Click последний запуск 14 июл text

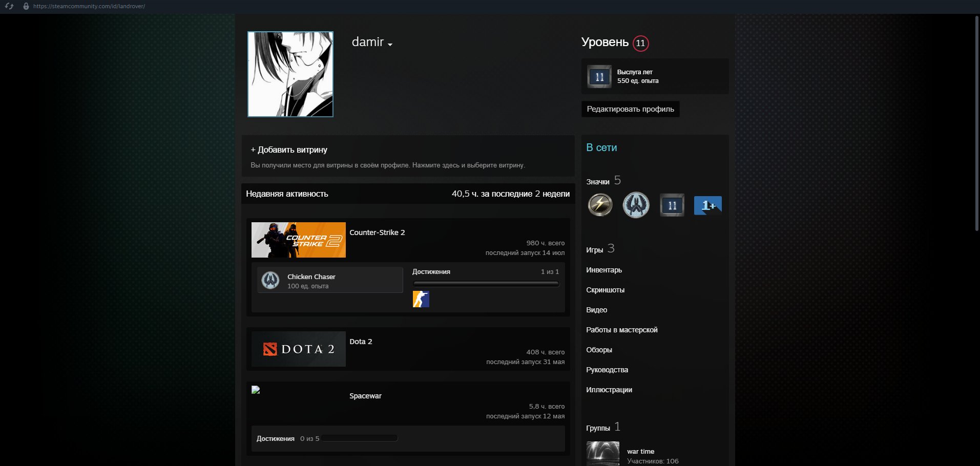pyautogui.click(x=525, y=253)
